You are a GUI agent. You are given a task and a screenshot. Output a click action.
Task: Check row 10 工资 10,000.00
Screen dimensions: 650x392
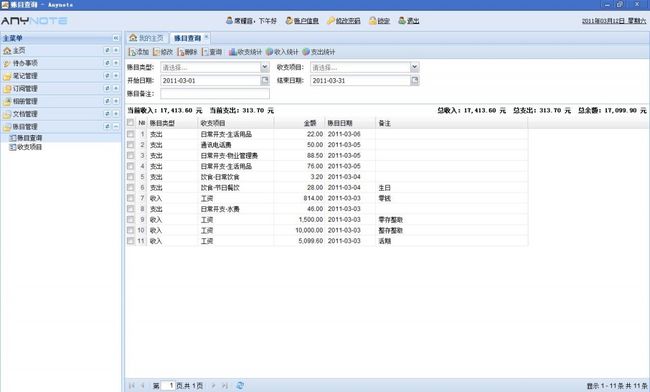131,230
